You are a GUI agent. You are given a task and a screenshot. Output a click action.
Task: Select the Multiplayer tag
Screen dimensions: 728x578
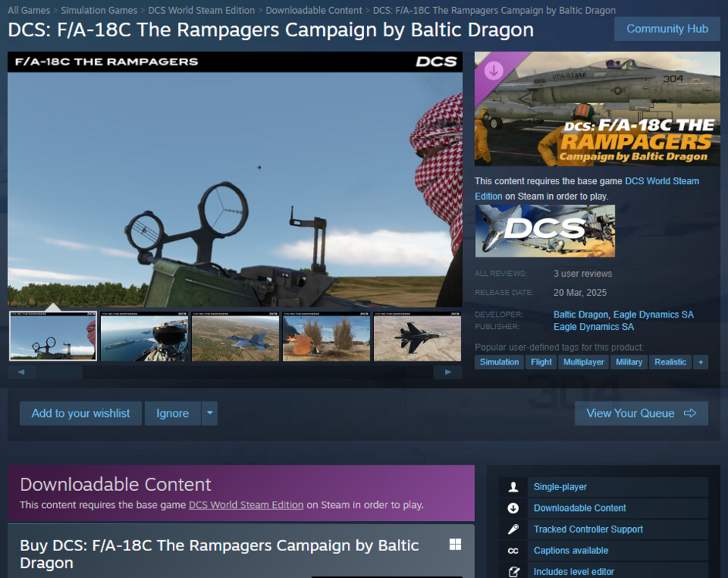coord(584,362)
